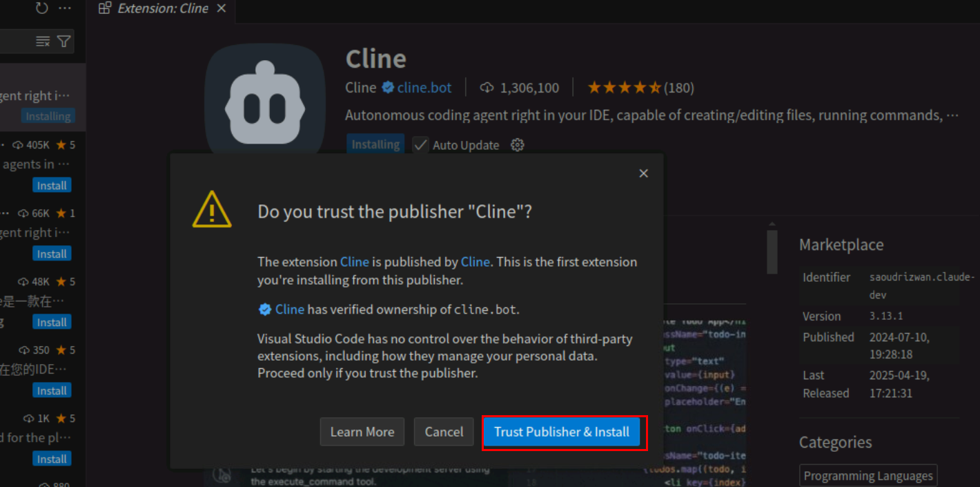Click the large Cline extension title

(376, 59)
